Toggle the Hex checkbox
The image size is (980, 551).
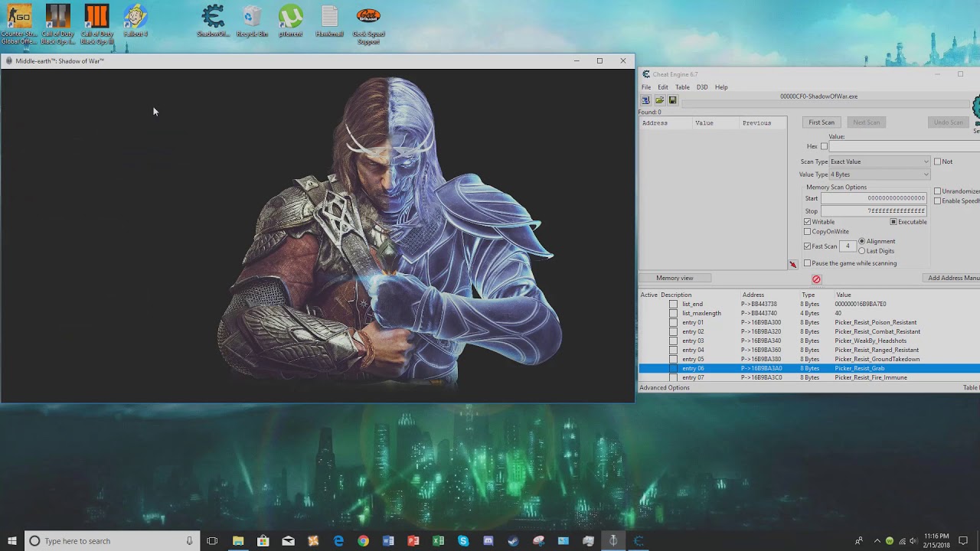click(x=824, y=146)
